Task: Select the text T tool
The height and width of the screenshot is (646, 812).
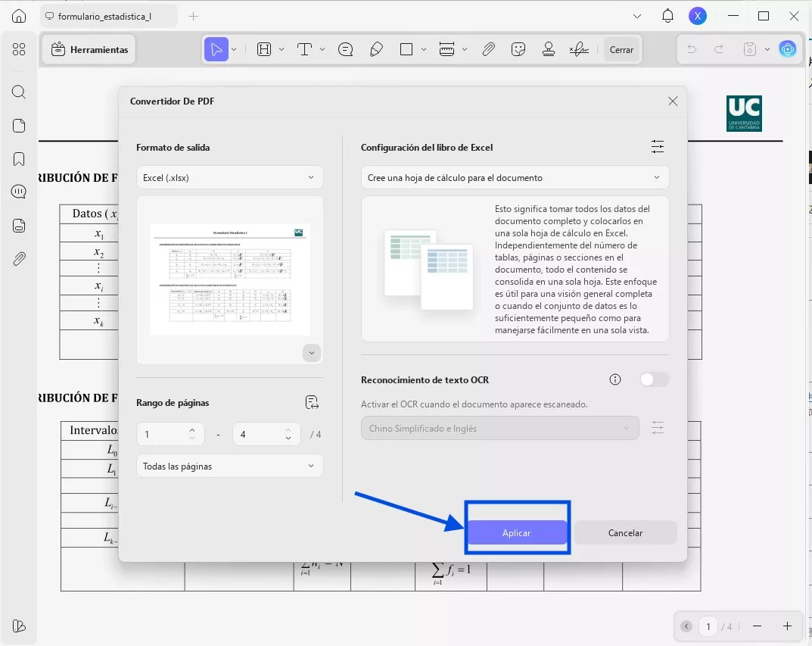Action: (304, 50)
